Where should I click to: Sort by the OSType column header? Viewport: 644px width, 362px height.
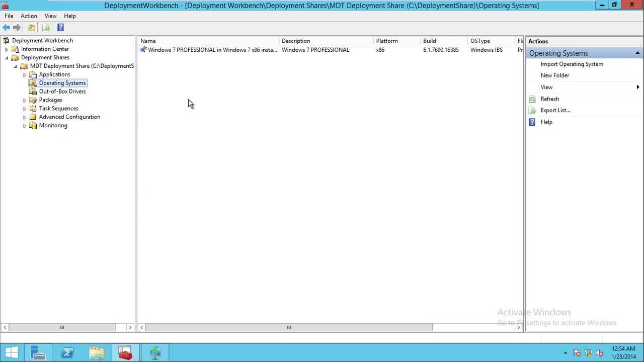[x=492, y=41]
